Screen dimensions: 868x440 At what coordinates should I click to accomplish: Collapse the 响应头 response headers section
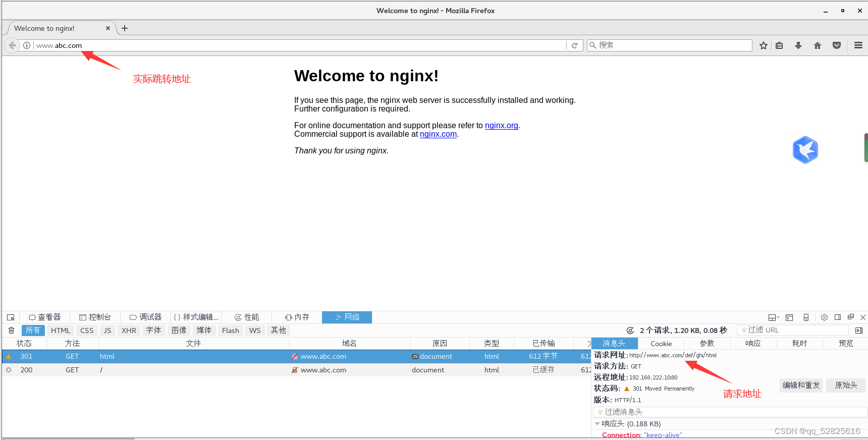click(598, 424)
